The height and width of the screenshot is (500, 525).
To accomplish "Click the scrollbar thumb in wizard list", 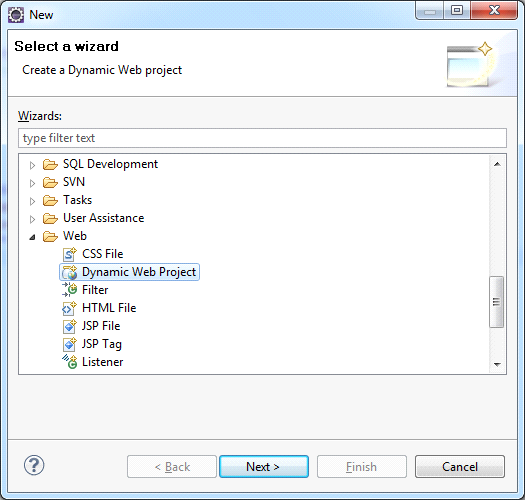I will coord(497,302).
